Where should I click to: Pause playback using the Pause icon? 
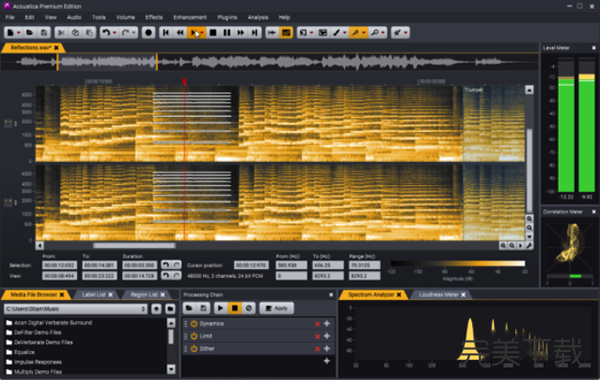click(227, 33)
